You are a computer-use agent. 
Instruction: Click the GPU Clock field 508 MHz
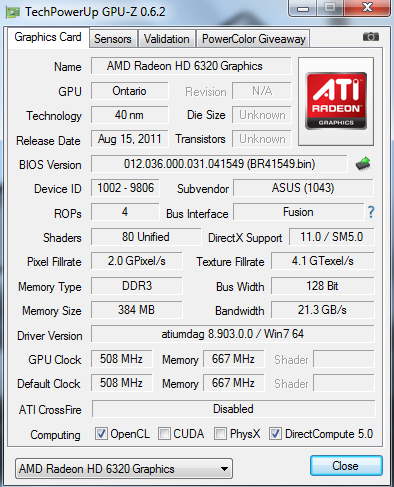coord(122,359)
